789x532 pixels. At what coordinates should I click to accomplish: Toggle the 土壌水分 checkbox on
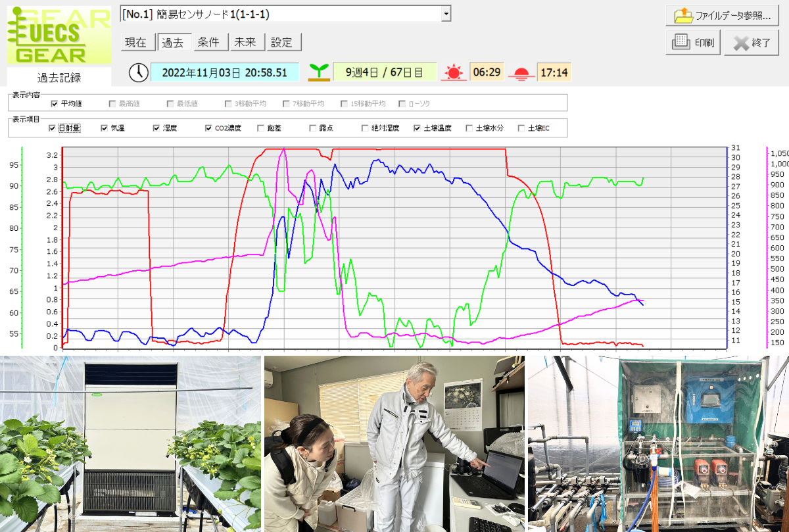pos(469,128)
